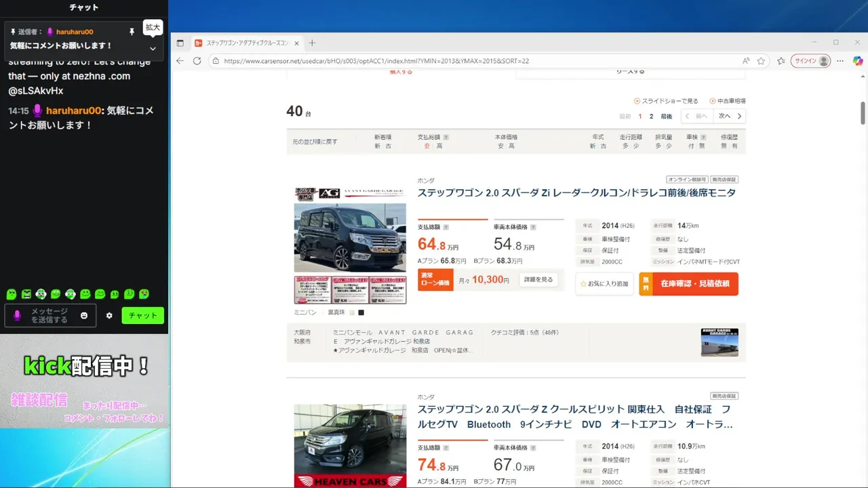Sort 本体価格 by 安
The height and width of the screenshot is (488, 868).
click(x=500, y=146)
